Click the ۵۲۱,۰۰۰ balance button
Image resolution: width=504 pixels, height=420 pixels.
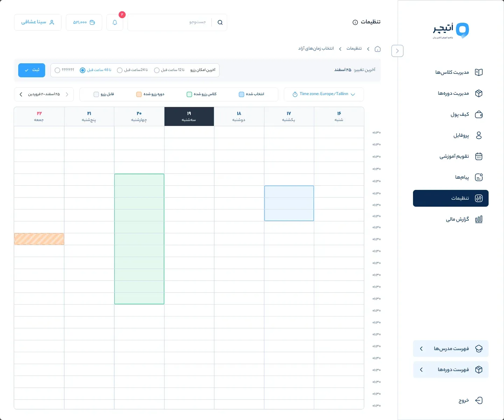click(x=84, y=22)
